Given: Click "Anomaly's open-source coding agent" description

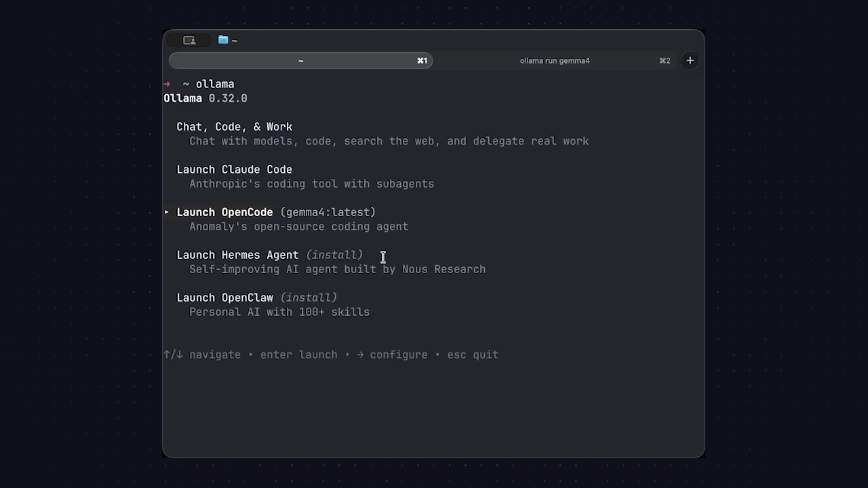Looking at the screenshot, I should [x=298, y=226].
